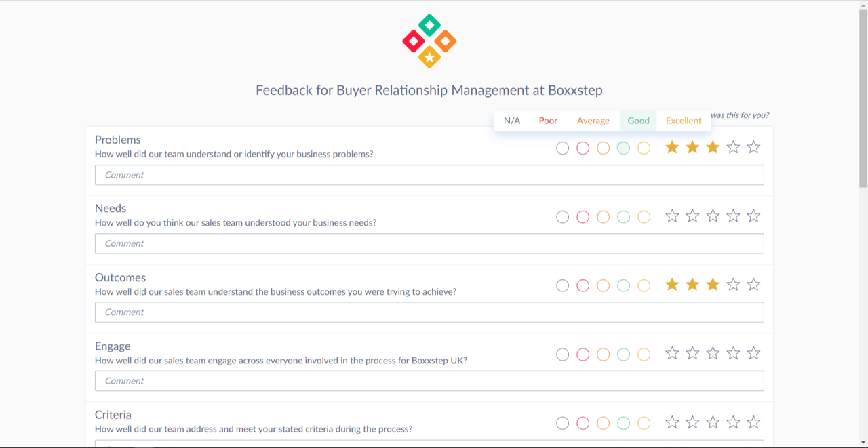The width and height of the screenshot is (868, 448).
Task: Click the Good label in rating legend
Action: coord(638,121)
